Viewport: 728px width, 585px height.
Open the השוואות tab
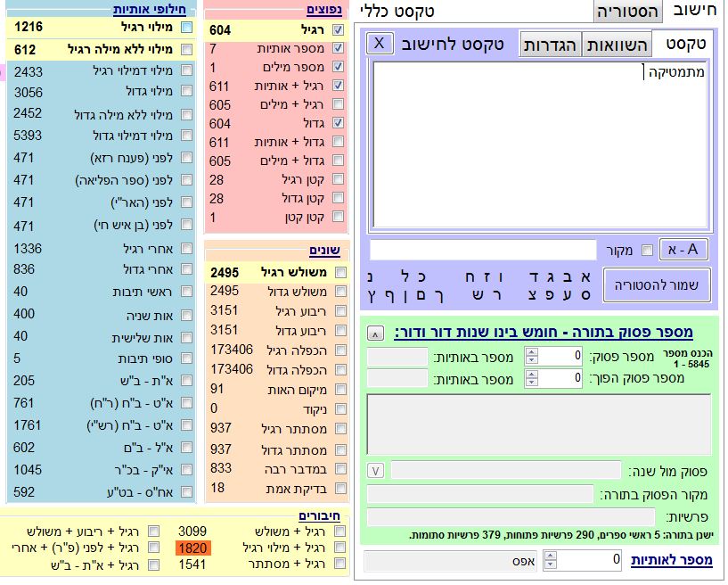click(x=618, y=44)
